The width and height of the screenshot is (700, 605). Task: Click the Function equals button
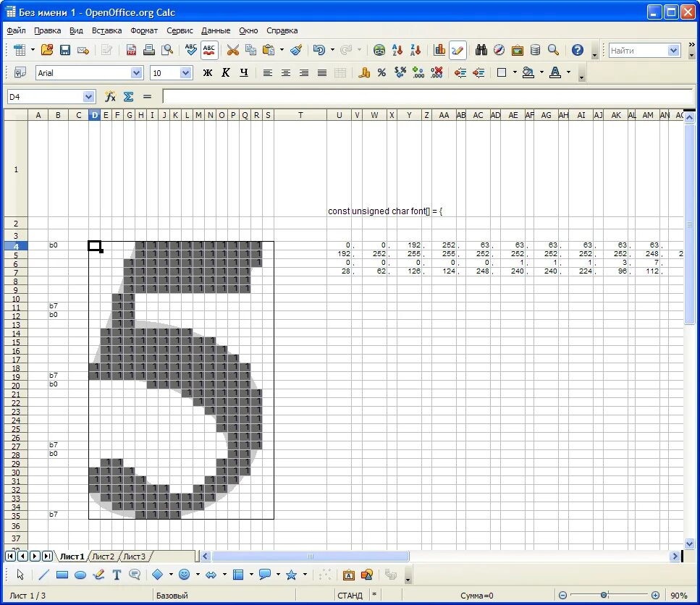148,96
